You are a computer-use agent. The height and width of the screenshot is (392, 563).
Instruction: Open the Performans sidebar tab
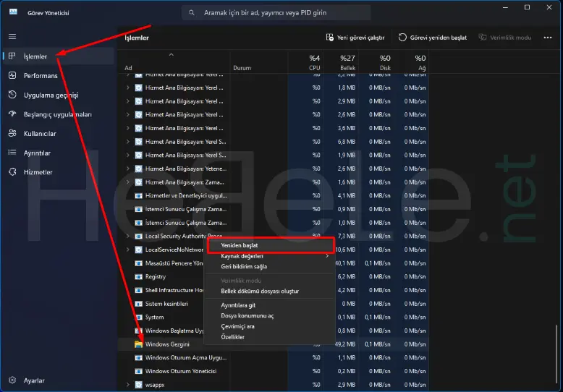click(58, 75)
